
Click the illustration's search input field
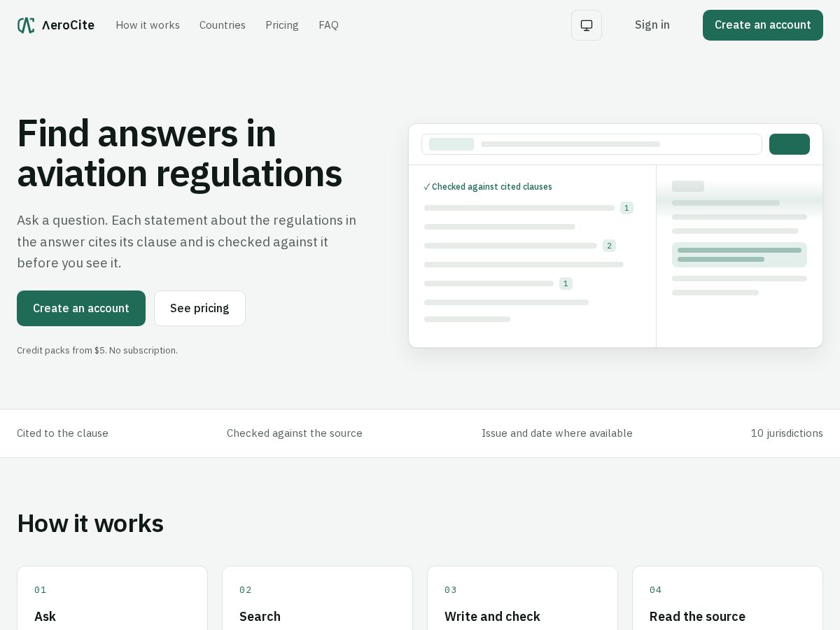591,144
